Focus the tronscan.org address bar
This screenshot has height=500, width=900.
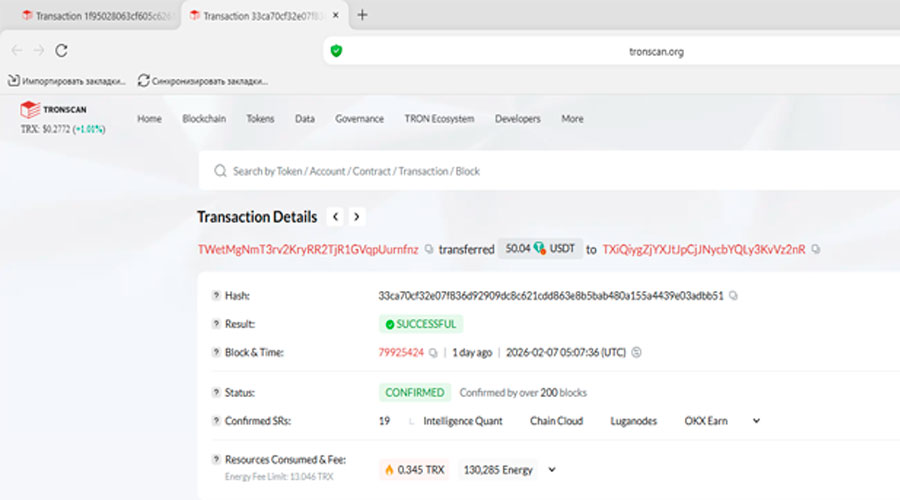(655, 52)
